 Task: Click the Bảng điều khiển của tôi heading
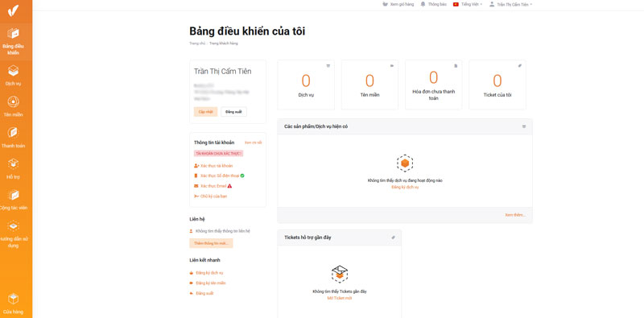pyautogui.click(x=247, y=31)
